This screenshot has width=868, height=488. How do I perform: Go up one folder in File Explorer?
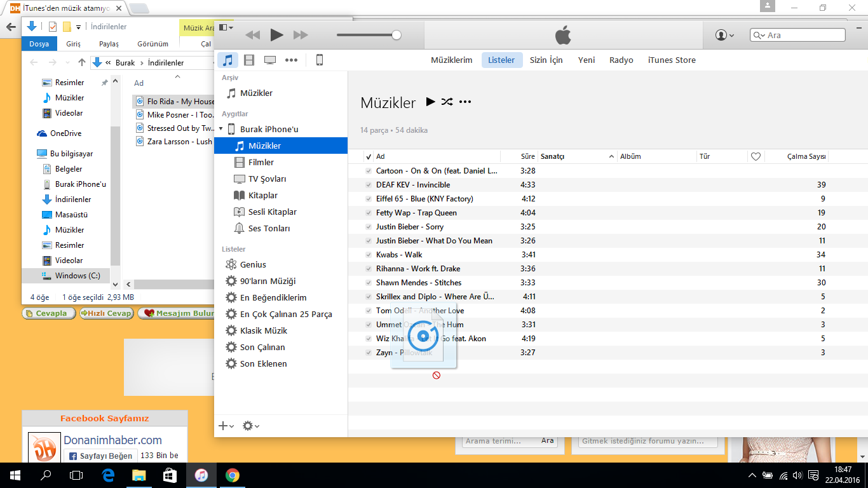81,62
